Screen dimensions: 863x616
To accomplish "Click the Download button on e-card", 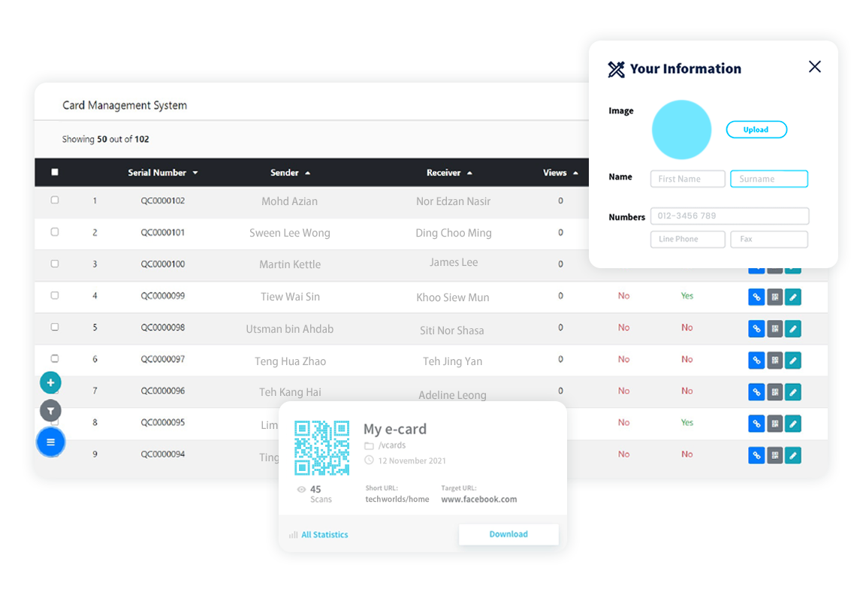I will coord(508,534).
